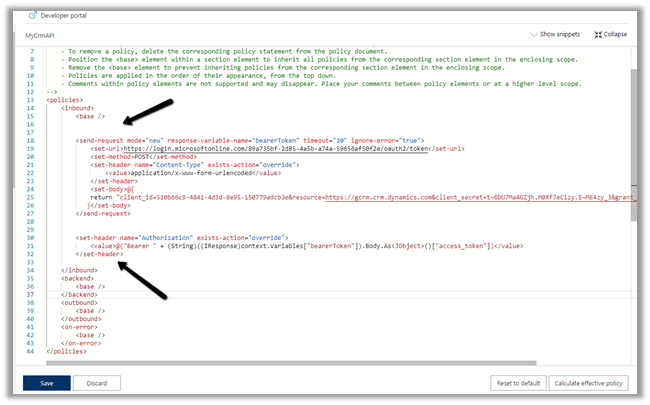This screenshot has width=650, height=405.
Task: Save the policy document
Action: 47,383
